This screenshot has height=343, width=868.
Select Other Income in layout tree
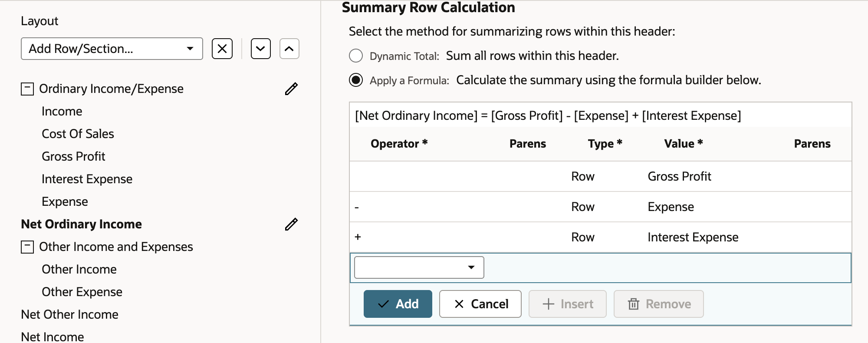click(x=79, y=269)
